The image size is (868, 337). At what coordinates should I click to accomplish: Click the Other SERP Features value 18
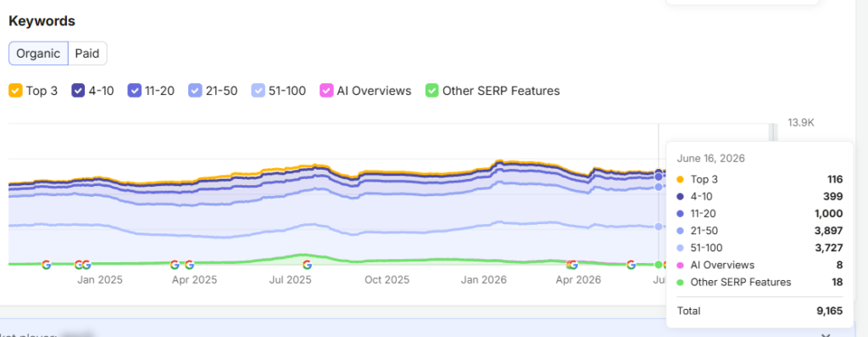point(837,283)
